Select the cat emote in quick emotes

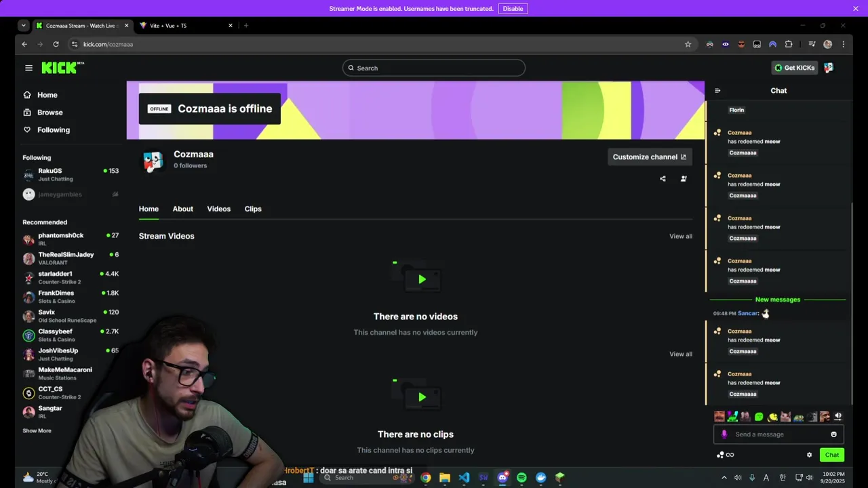[785, 417]
